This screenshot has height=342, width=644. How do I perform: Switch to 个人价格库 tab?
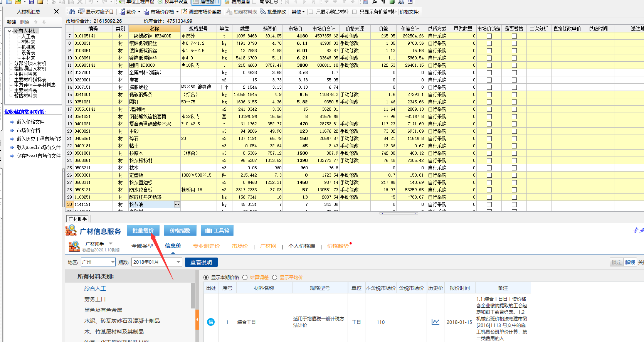tap(302, 246)
